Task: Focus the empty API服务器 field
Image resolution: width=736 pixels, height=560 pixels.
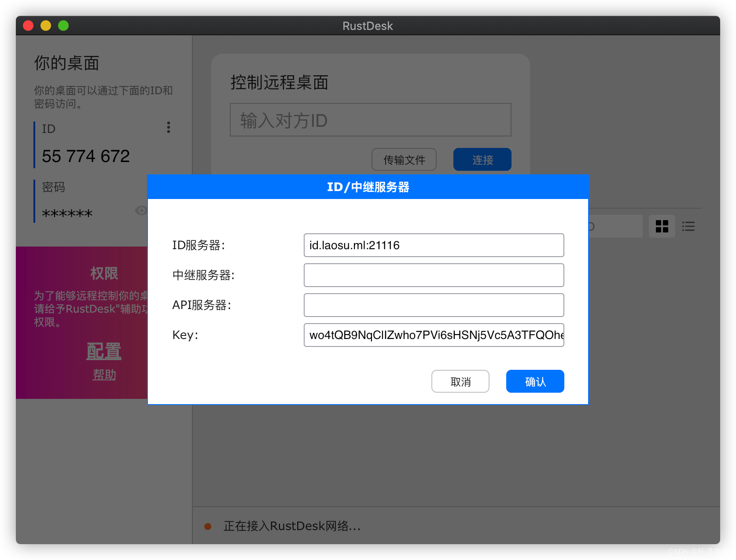Action: [434, 305]
